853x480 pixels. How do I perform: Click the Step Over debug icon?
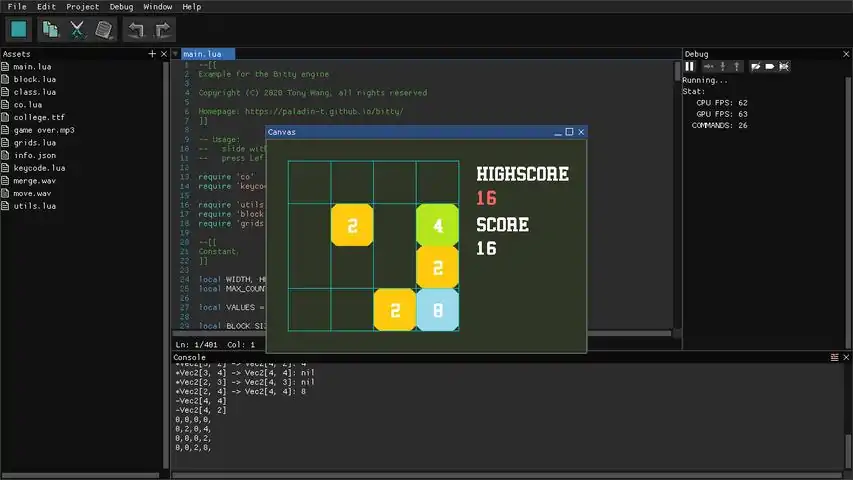click(x=708, y=66)
